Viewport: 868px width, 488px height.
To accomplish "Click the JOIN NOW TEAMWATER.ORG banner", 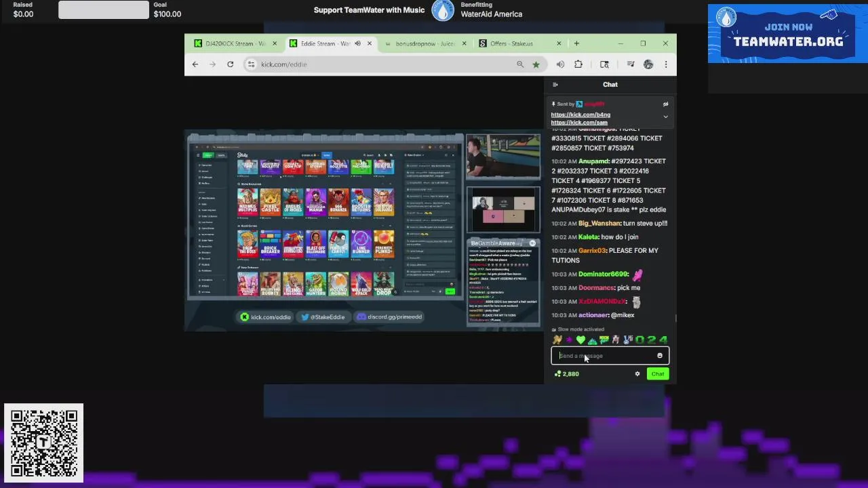I will click(x=787, y=34).
